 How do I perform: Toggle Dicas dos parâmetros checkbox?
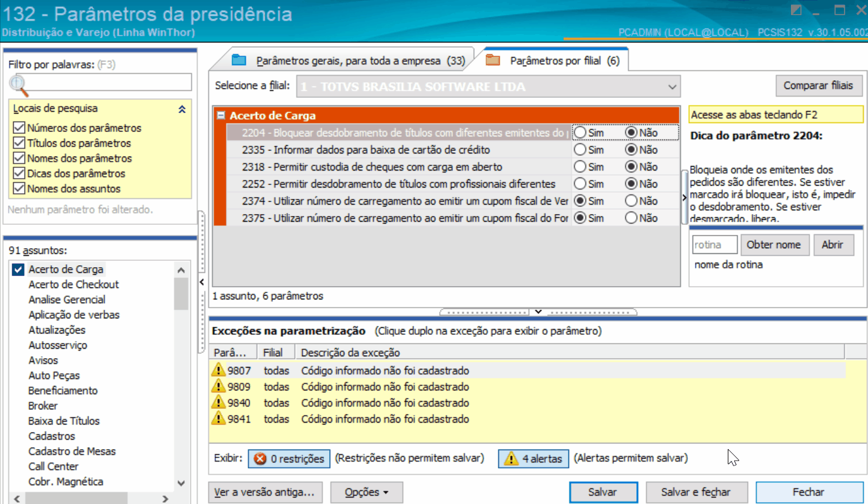click(19, 174)
